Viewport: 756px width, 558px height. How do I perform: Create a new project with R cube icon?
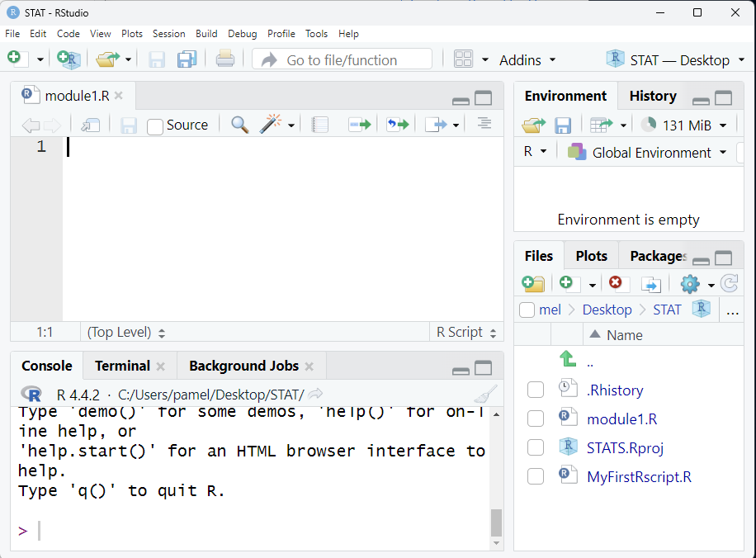tap(69, 59)
